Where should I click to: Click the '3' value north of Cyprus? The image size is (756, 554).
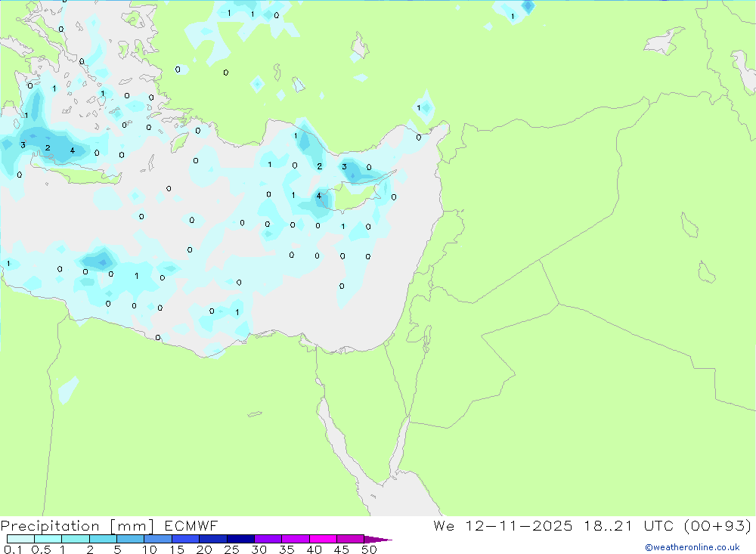click(344, 167)
